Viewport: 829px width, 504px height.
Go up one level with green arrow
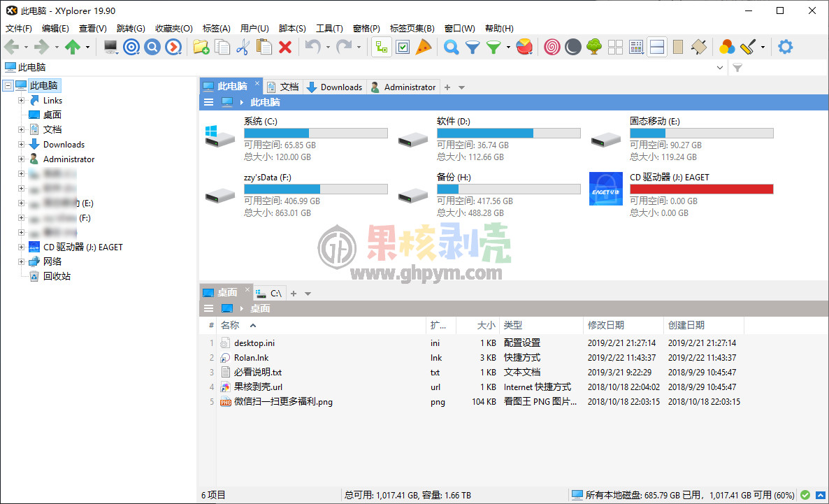pyautogui.click(x=73, y=47)
